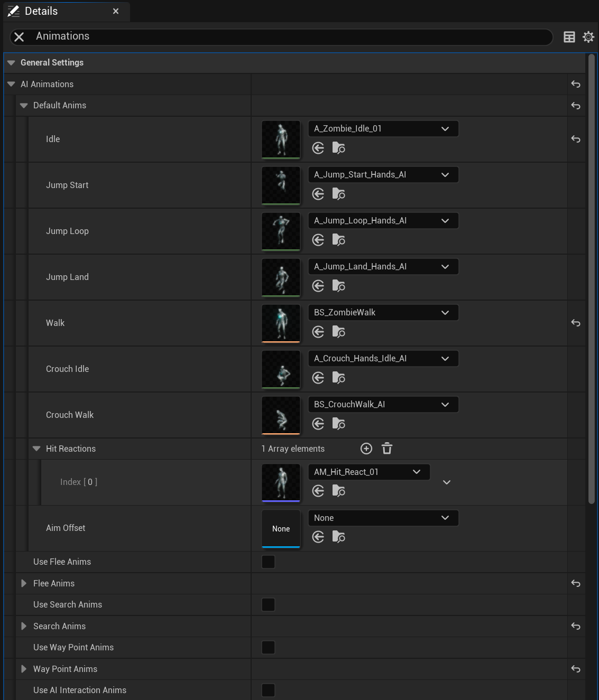The width and height of the screenshot is (599, 700).
Task: Enable Use AI Interaction Anims checkbox
Action: click(x=268, y=690)
